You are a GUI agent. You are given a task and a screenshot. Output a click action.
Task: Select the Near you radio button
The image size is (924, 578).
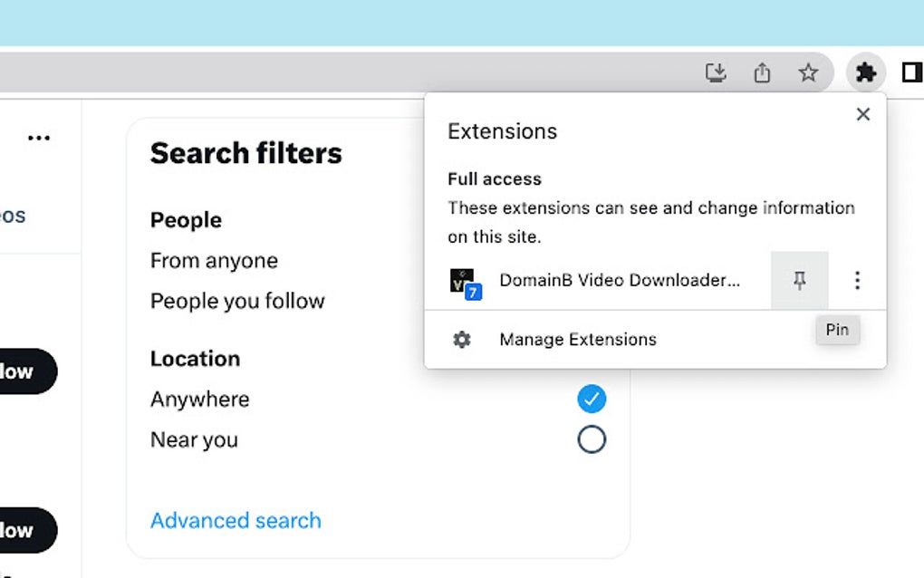592,439
